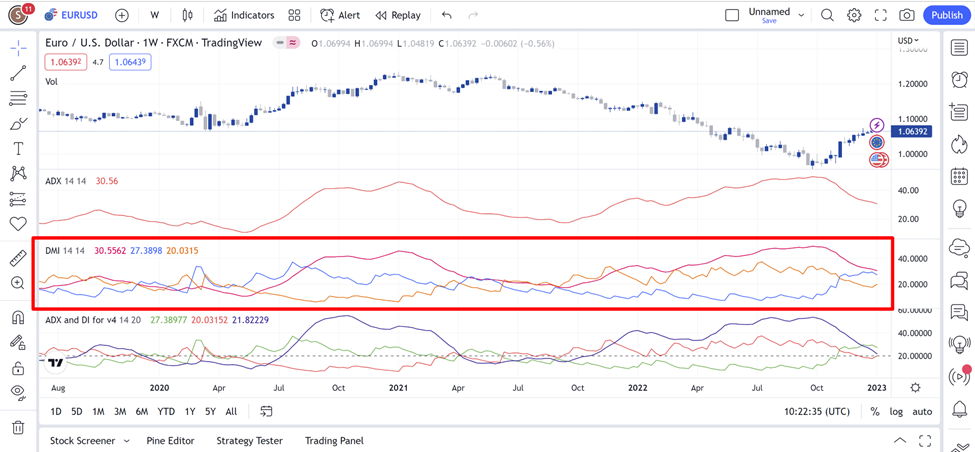Open the Fibonacci retracement tools

point(18,98)
